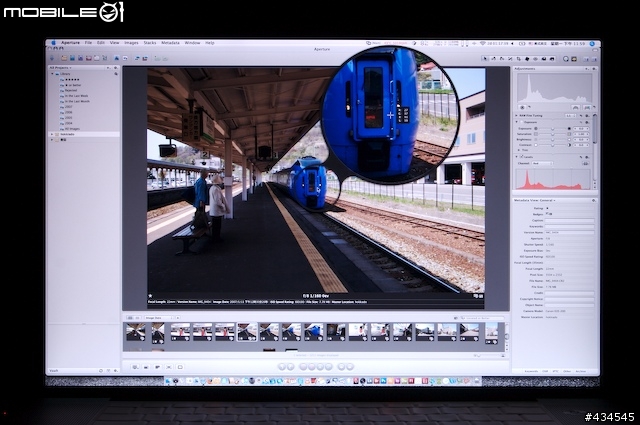Open Spotlight search in menu bar
The height and width of the screenshot is (425, 640).
592,43
